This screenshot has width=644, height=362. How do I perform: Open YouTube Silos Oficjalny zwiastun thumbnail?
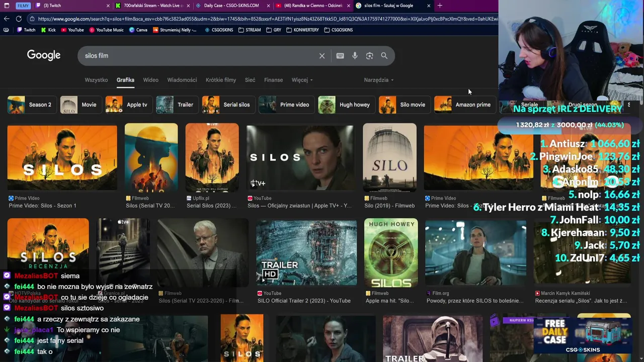click(300, 158)
